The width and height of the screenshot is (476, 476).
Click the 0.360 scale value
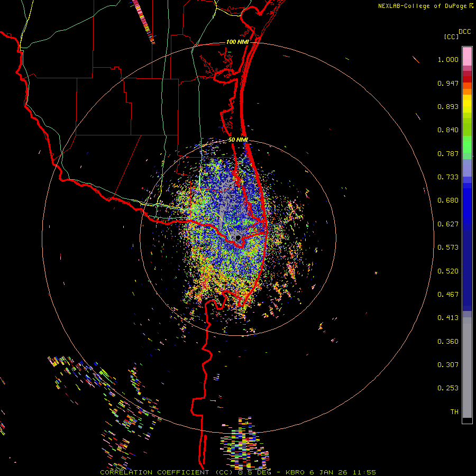[x=448, y=342]
